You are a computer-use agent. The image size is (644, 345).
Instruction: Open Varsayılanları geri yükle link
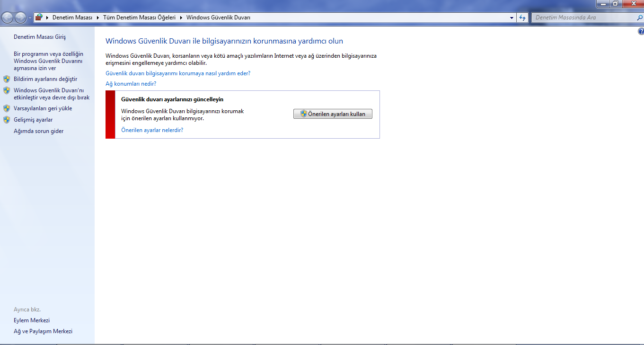[43, 108]
